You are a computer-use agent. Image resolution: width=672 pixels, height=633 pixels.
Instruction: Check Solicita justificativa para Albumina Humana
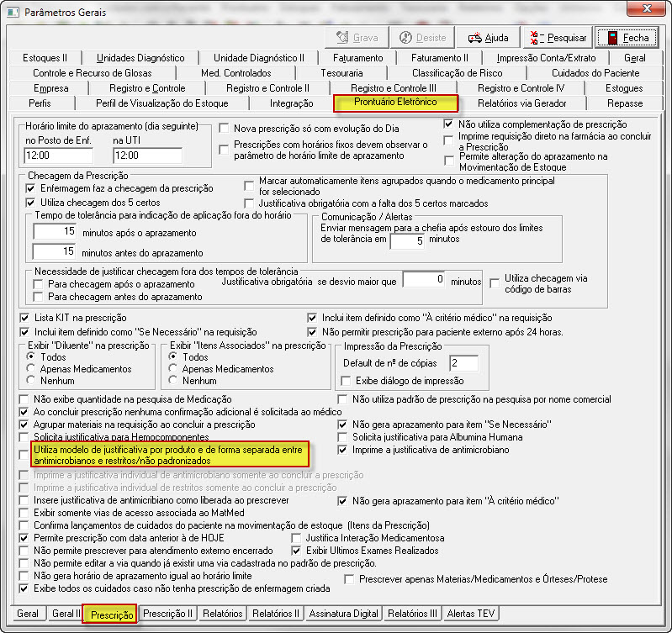click(x=342, y=437)
